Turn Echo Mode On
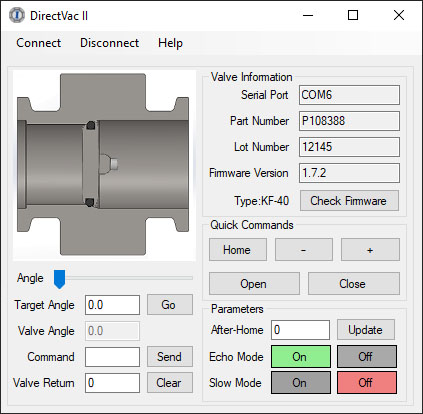Image resolution: width=423 pixels, height=414 pixels. (301, 357)
